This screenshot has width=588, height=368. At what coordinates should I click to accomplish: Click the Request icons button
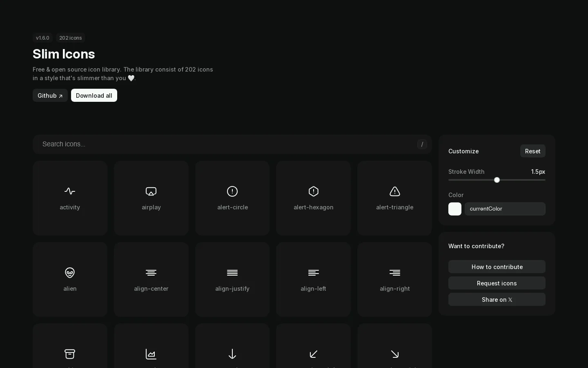tap(497, 283)
